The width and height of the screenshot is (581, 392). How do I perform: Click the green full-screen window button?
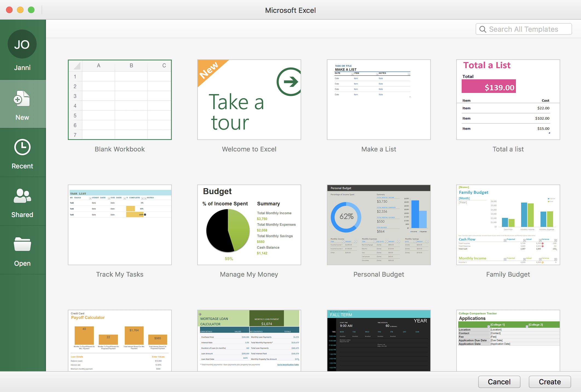31,10
